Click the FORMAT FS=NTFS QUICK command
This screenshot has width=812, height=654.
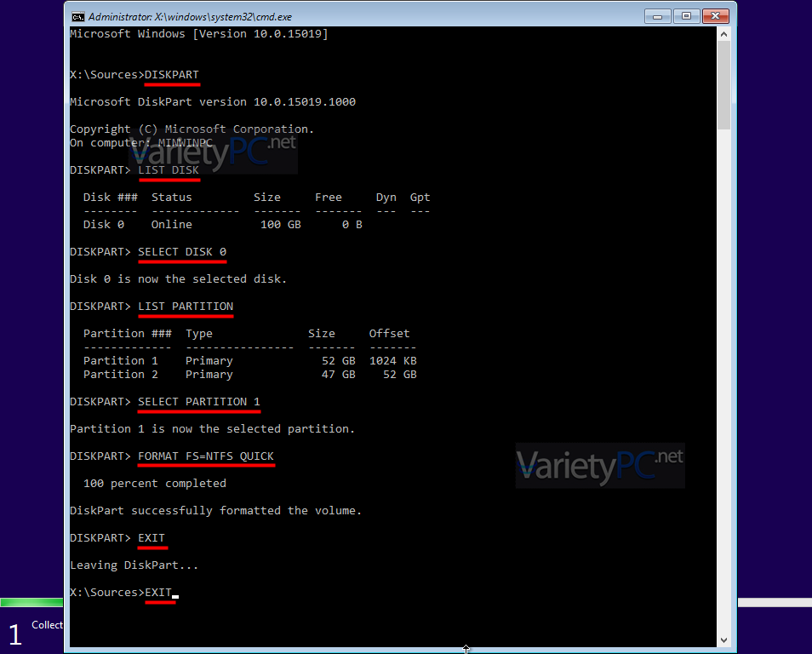[x=206, y=456]
